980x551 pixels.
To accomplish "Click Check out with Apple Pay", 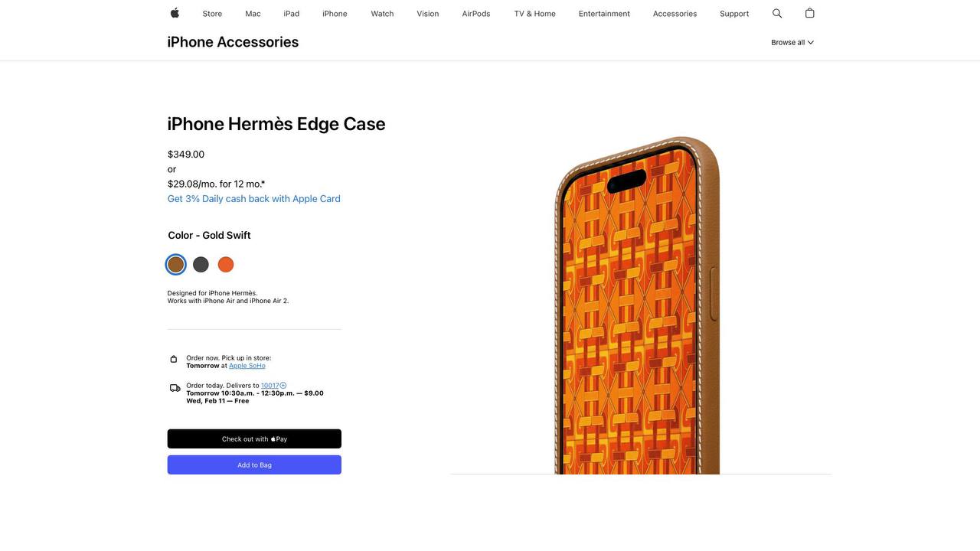I will coord(254,439).
